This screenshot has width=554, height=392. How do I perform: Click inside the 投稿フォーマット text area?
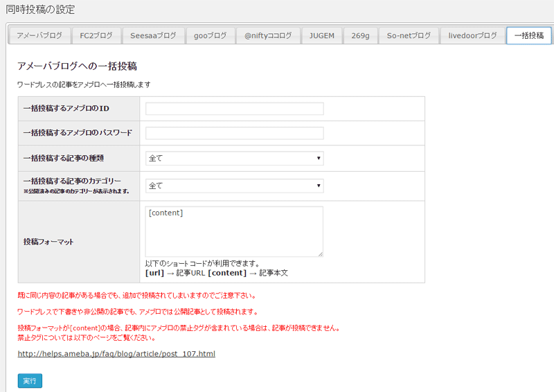click(234, 231)
